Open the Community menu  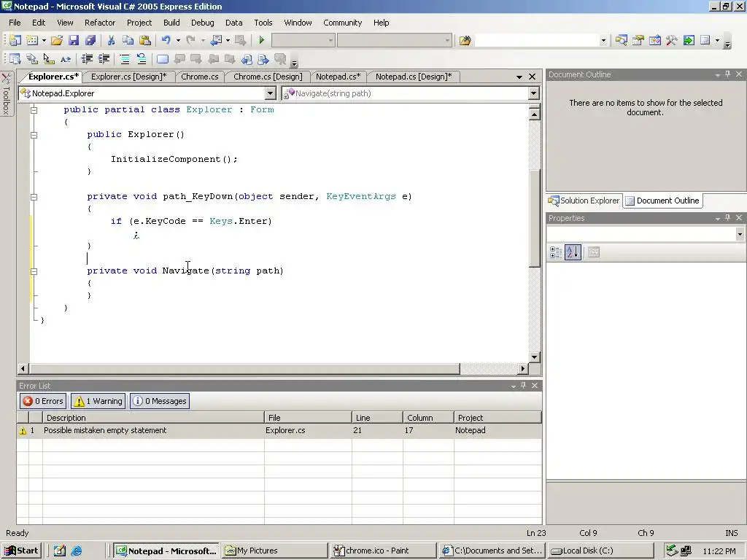[x=343, y=23]
